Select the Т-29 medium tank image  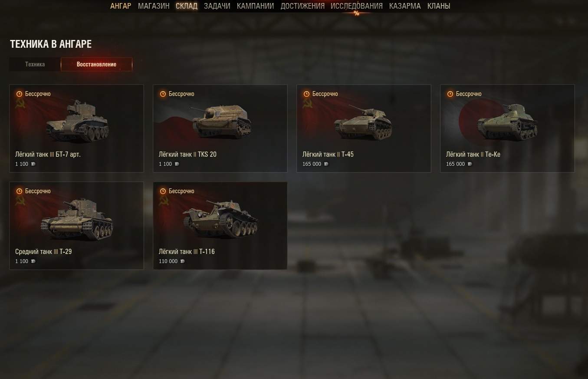click(77, 219)
